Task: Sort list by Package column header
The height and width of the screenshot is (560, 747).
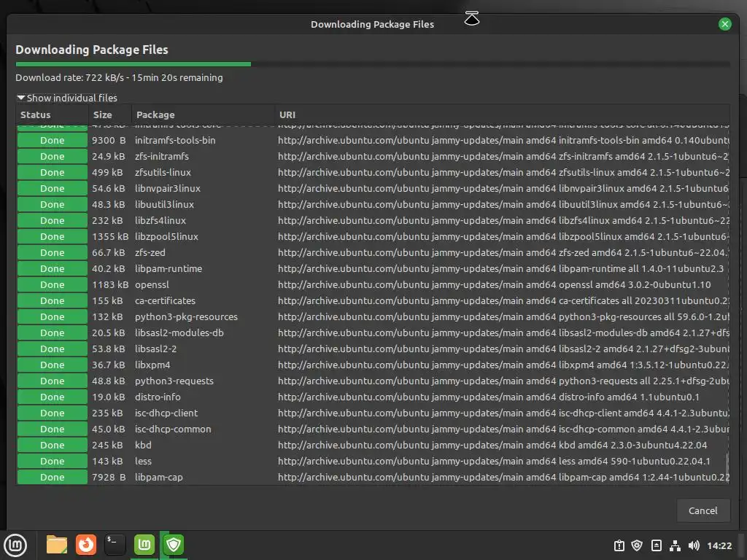Action: click(x=203, y=114)
